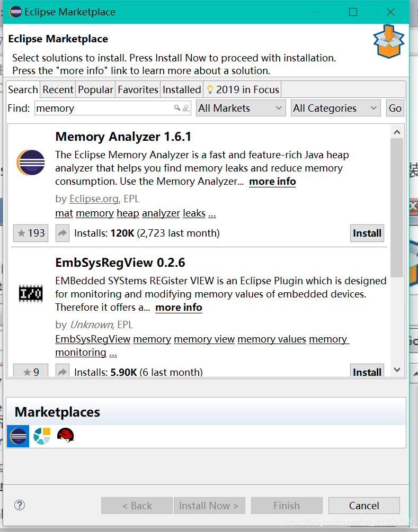Click the Memory Analyzer 1.6.1 title
Screen dimensions: 418x532
(123, 137)
